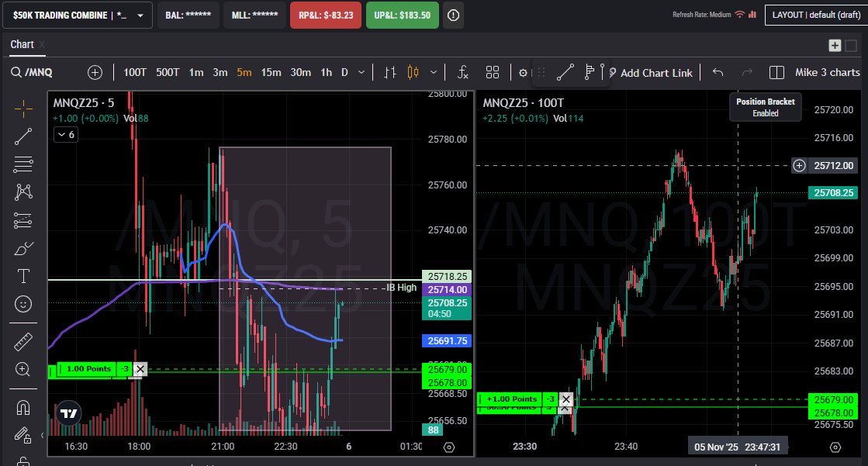
Task: Select the 1h timeframe
Action: pos(326,73)
